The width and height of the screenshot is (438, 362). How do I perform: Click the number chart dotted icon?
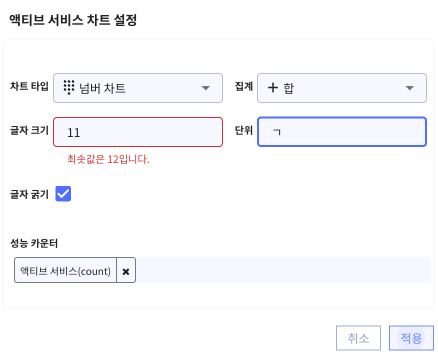tap(69, 87)
